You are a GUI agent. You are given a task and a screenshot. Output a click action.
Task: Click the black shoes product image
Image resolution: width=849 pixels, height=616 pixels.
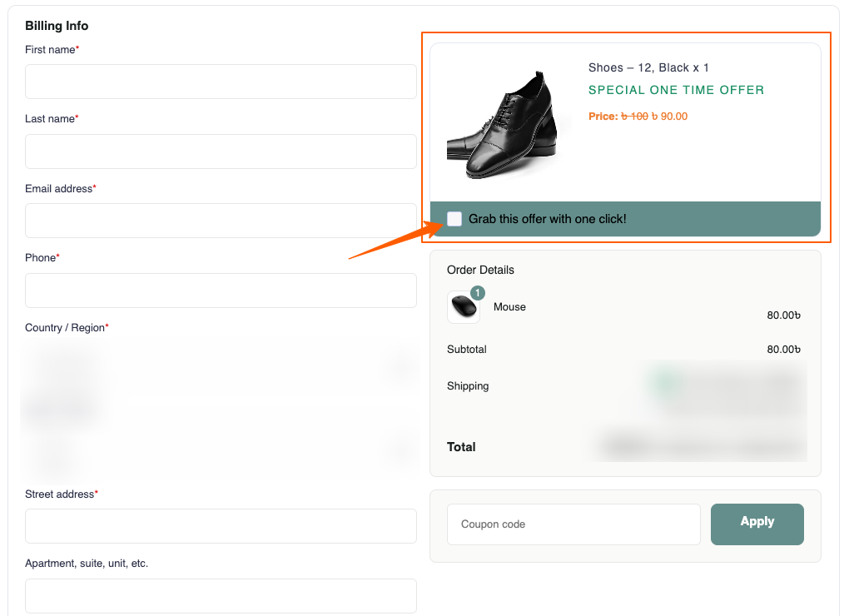507,125
